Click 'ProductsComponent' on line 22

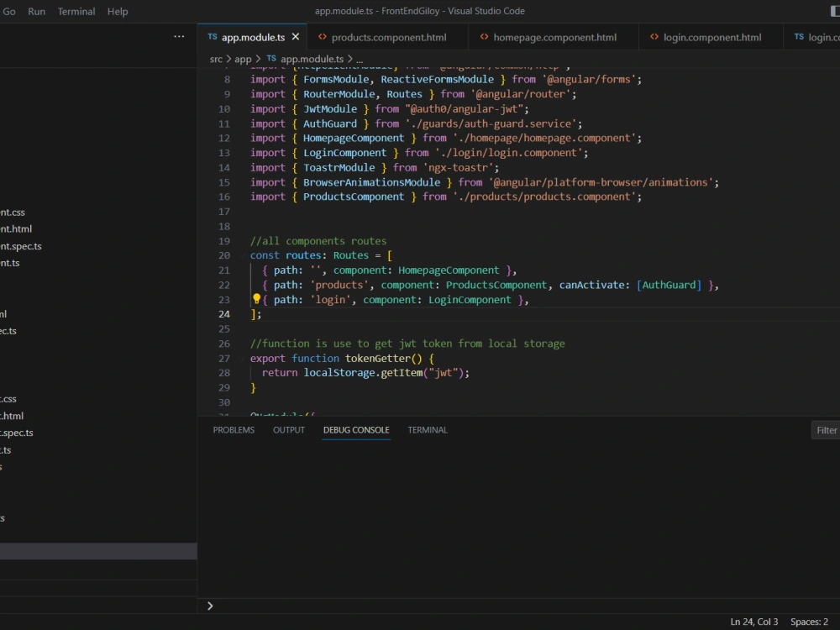(x=496, y=285)
